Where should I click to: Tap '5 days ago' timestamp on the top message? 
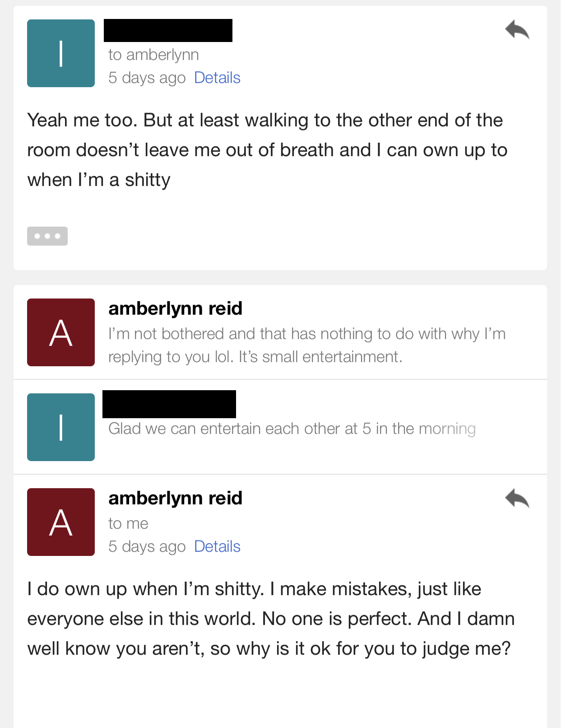tap(147, 78)
